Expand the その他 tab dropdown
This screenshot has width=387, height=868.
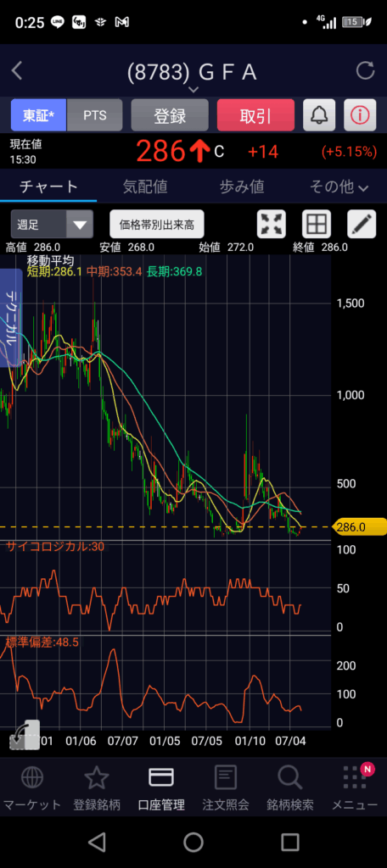[x=339, y=187]
